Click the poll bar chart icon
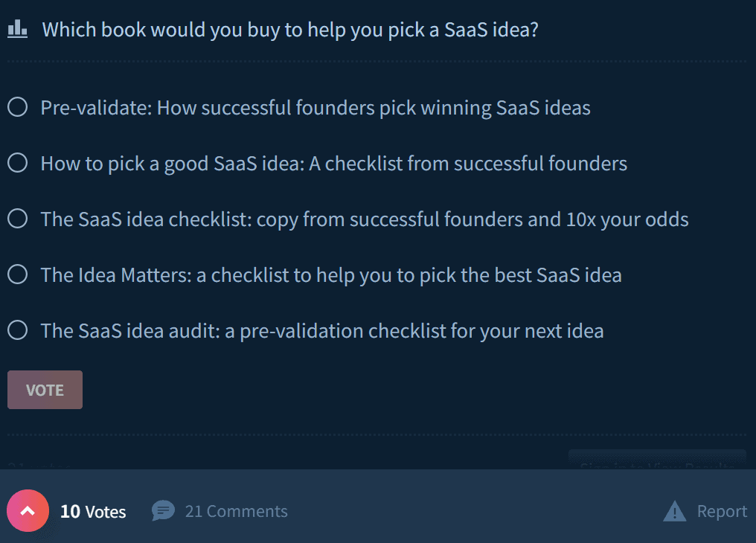Screen dimensions: 756x543 click(x=17, y=29)
